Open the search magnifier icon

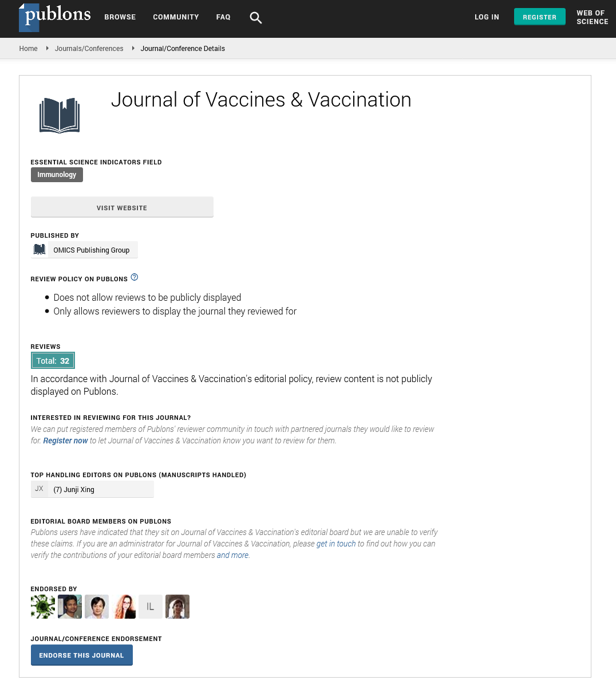point(256,18)
